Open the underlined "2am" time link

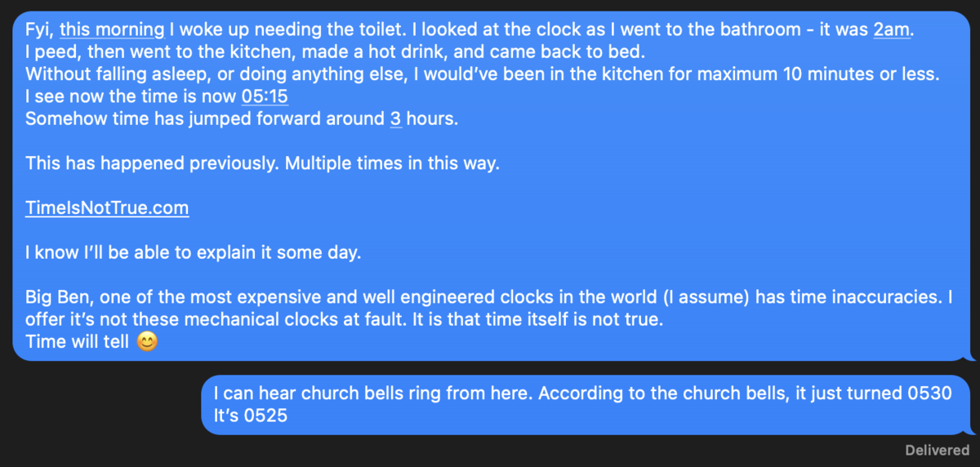click(x=893, y=30)
